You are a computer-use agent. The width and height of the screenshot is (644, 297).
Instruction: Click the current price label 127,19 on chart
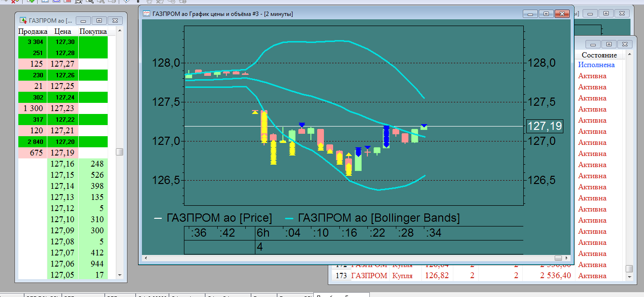click(x=545, y=127)
